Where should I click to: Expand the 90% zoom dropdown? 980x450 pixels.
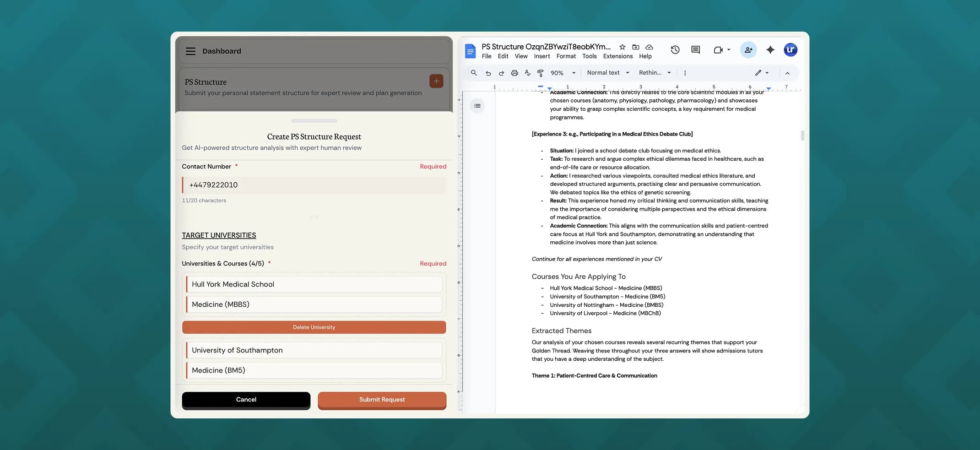pos(563,73)
